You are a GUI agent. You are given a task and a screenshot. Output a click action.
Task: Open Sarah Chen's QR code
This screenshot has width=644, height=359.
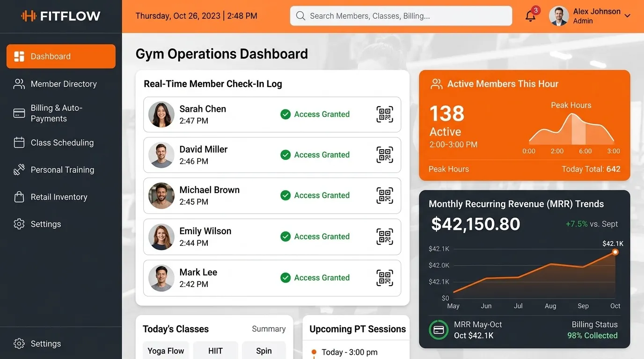point(385,115)
